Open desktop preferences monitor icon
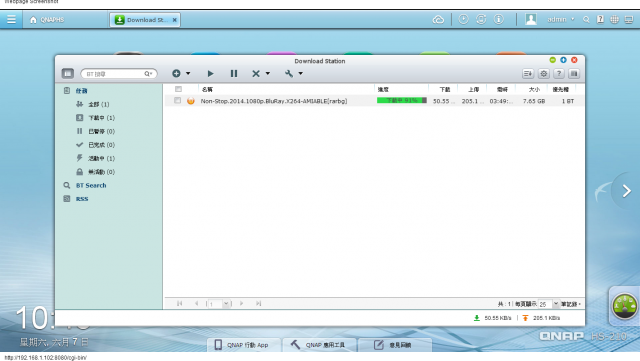This screenshot has height=361, width=640. pyautogui.click(x=629, y=19)
